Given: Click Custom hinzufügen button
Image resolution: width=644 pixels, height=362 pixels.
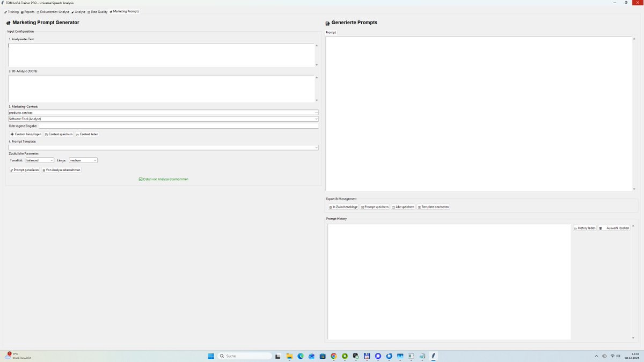Looking at the screenshot, I should 26,134.
